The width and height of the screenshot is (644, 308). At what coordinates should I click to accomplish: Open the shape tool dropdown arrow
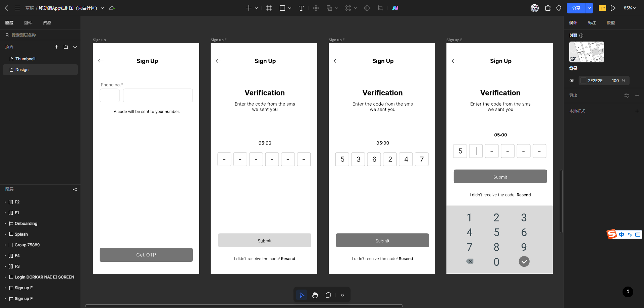[290, 8]
